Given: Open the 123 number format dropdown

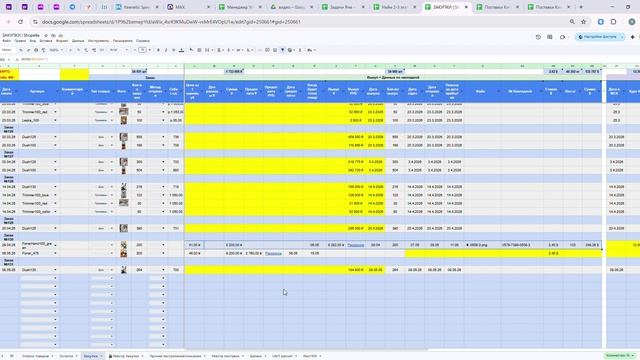Looking at the screenshot, I should click(x=102, y=50).
